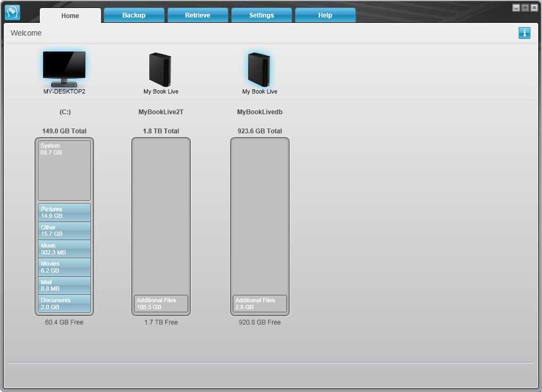
Task: Click the 149.0 GB Total text
Action: (64, 131)
